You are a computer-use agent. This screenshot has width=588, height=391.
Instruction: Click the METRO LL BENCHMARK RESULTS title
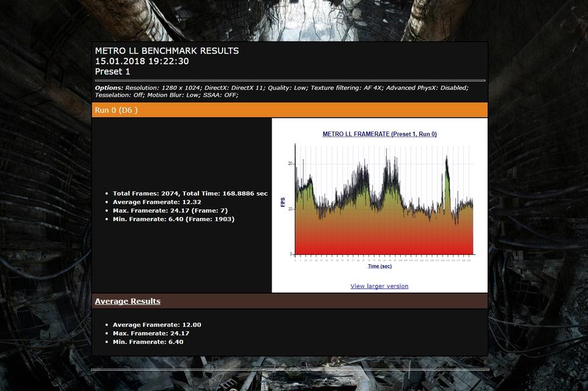166,50
